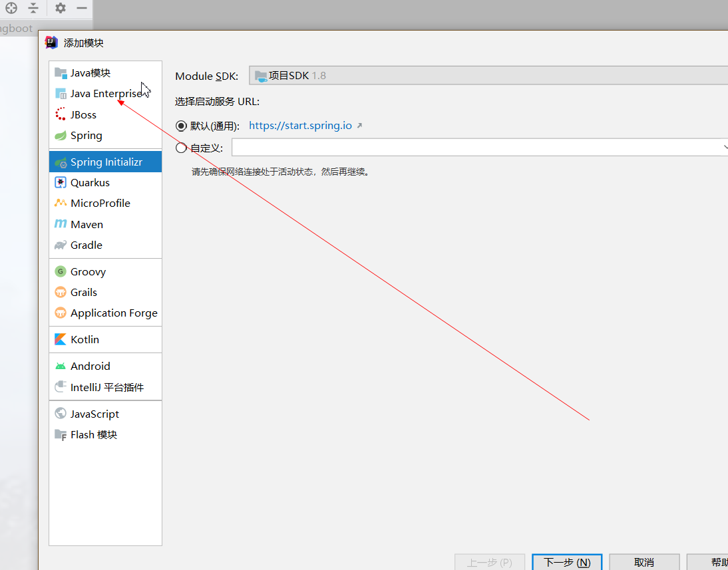728x570 pixels.
Task: Choose the Grails icon
Action: click(61, 292)
